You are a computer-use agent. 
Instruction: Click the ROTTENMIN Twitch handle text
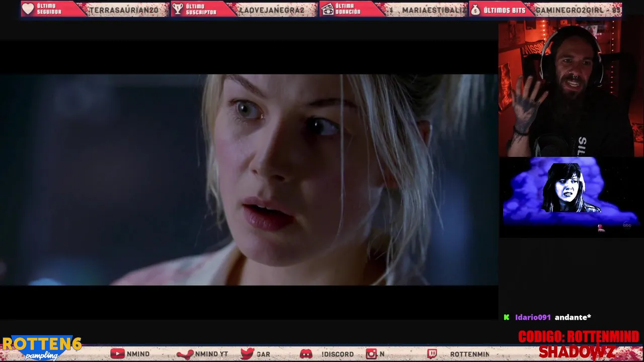coord(469,354)
